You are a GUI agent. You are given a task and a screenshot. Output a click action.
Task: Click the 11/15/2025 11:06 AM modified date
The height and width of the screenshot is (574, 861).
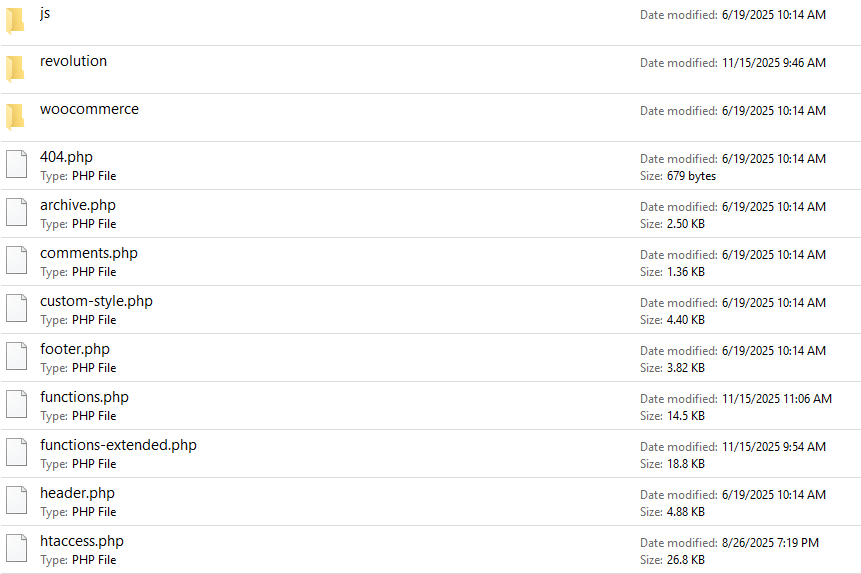(776, 399)
